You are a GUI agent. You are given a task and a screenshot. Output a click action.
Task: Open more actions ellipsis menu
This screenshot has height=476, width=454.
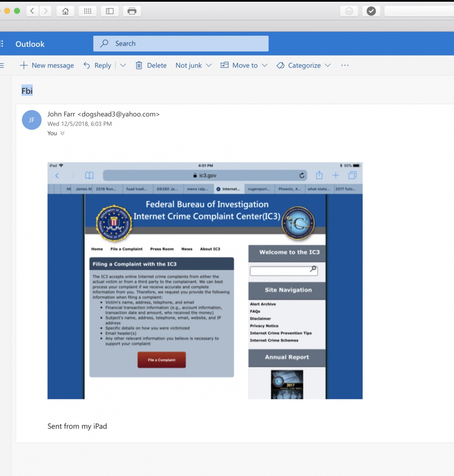(345, 65)
